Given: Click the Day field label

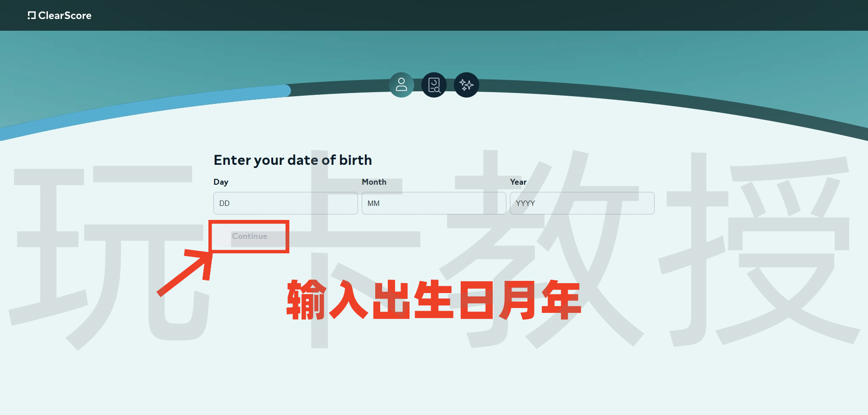Looking at the screenshot, I should click(x=221, y=182).
